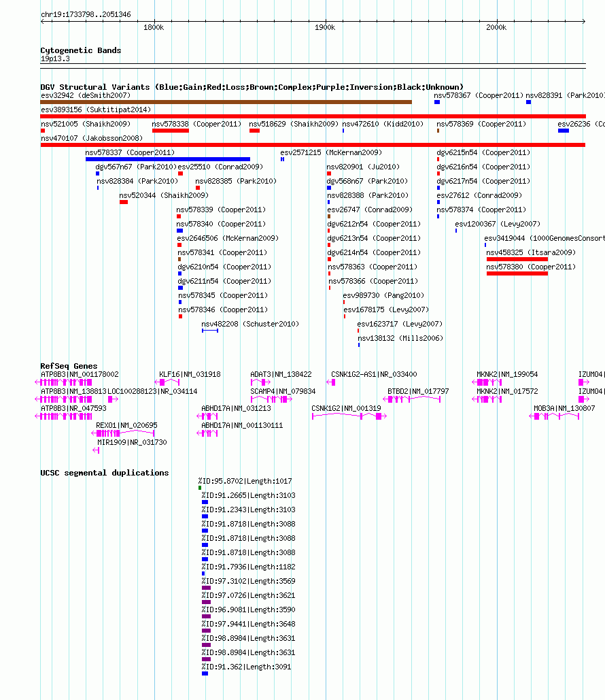This screenshot has height=700, width=605.
Task: Click the UCSC segmental duplications track title
Action: (105, 473)
